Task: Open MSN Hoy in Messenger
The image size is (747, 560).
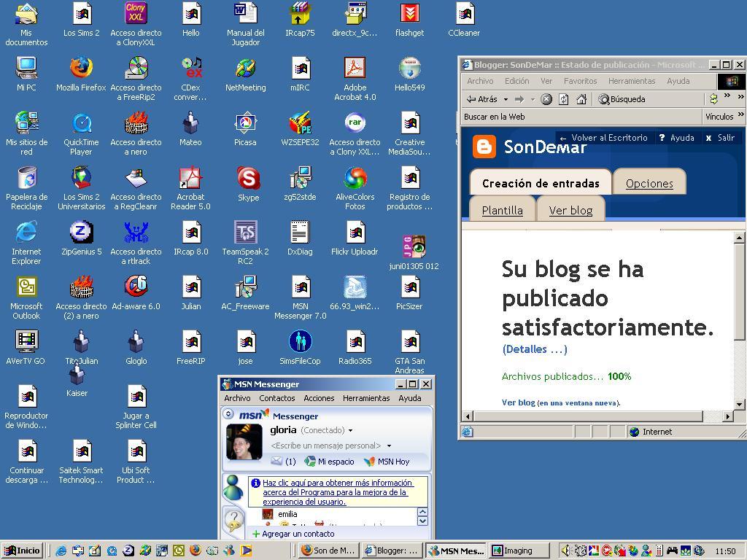Action: click(387, 462)
